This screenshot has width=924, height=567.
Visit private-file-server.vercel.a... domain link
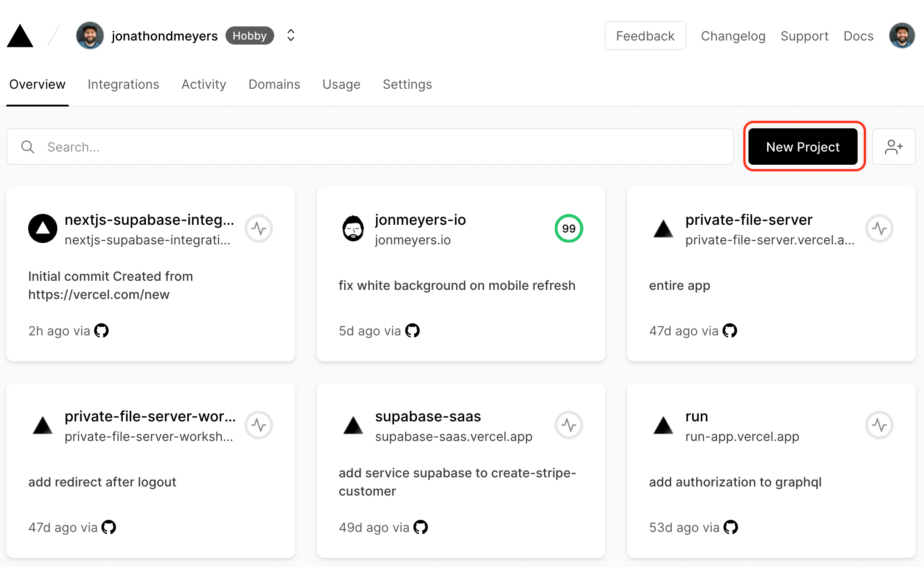point(770,240)
